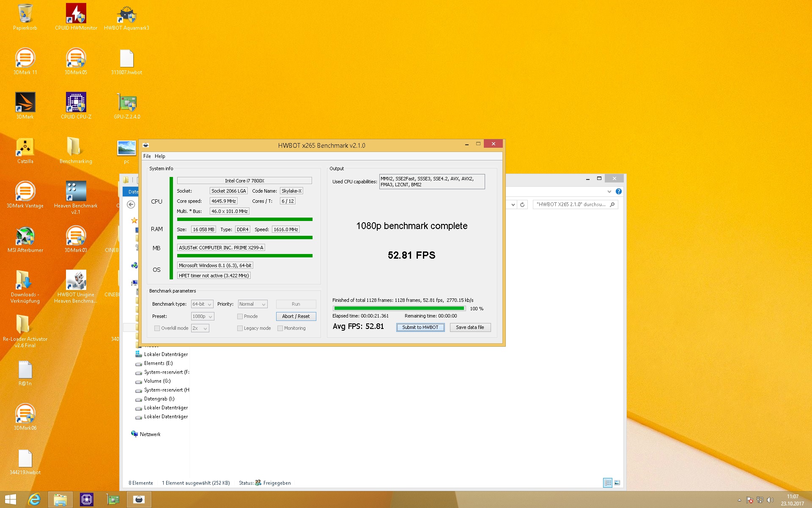The width and height of the screenshot is (812, 508).
Task: Select Volume (G:) drive in Explorer
Action: tap(157, 381)
